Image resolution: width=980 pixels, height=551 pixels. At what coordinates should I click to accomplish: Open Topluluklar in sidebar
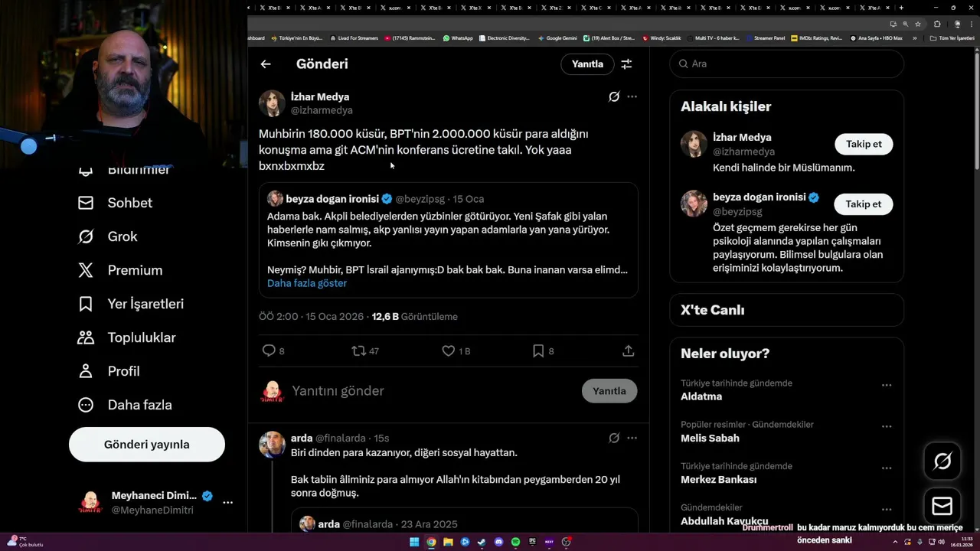click(x=127, y=337)
